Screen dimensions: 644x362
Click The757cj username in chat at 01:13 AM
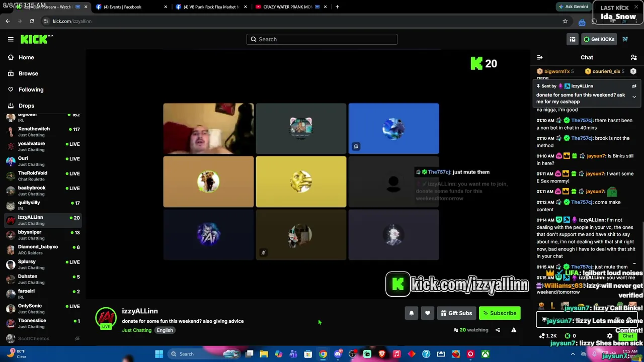(582, 202)
